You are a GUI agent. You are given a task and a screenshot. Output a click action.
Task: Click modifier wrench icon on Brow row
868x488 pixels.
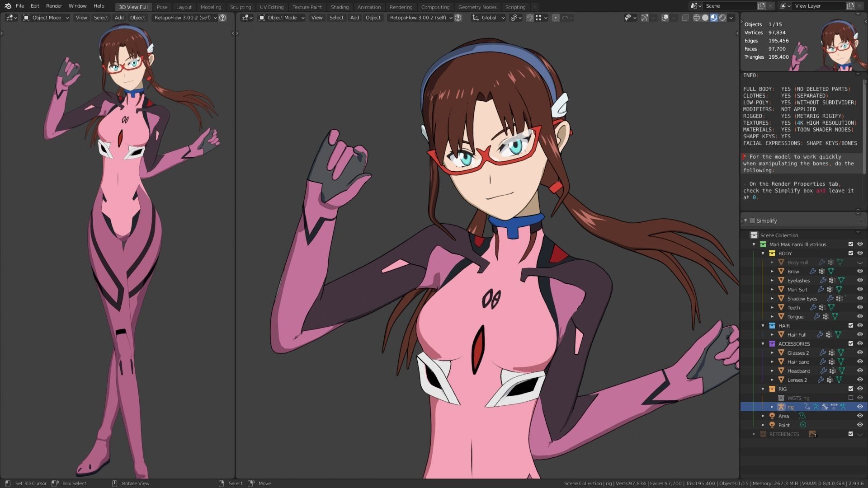pos(813,272)
